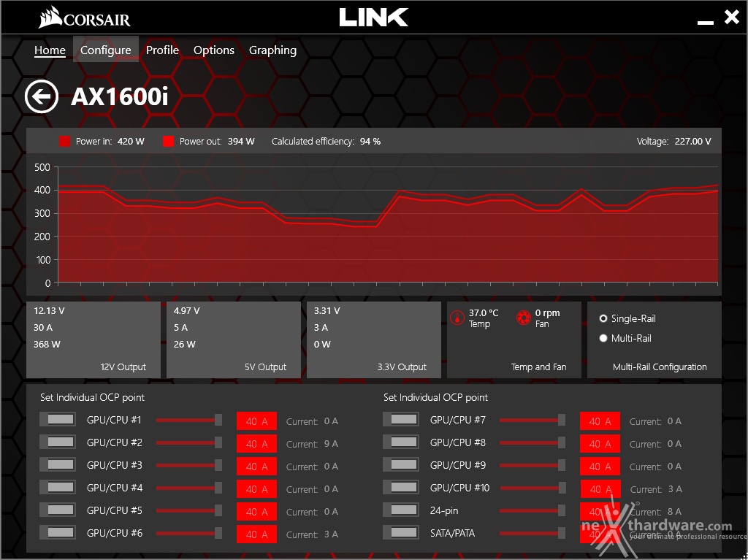Click the 40 A field for GPU/CPU #3

coord(256,467)
